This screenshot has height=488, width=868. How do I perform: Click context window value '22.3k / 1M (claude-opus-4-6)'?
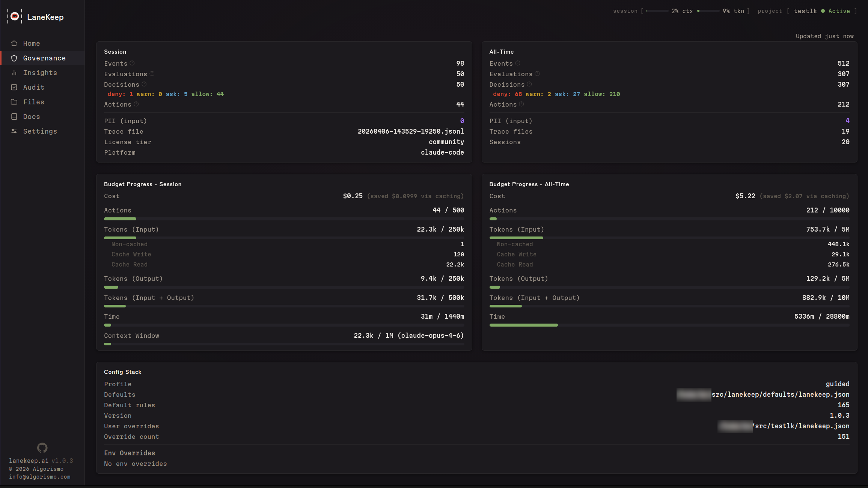[409, 336]
